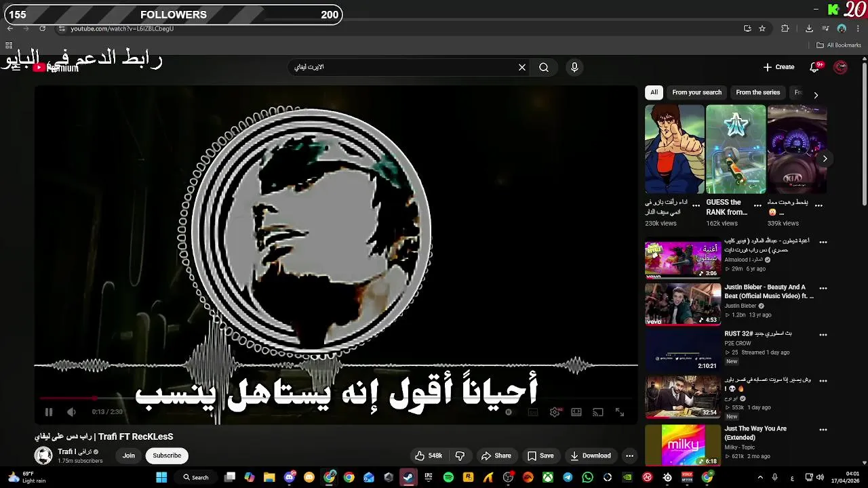Viewport: 868px width, 488px height.
Task: Bookmark this page star icon
Action: coord(762,28)
